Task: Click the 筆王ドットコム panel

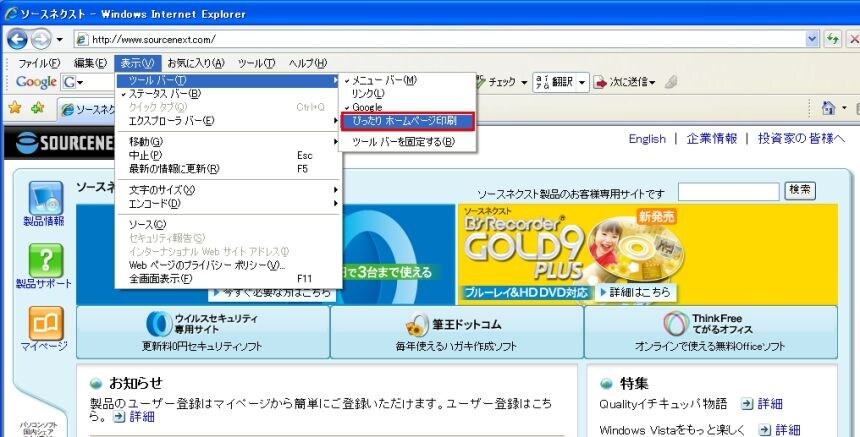Action: (x=456, y=332)
